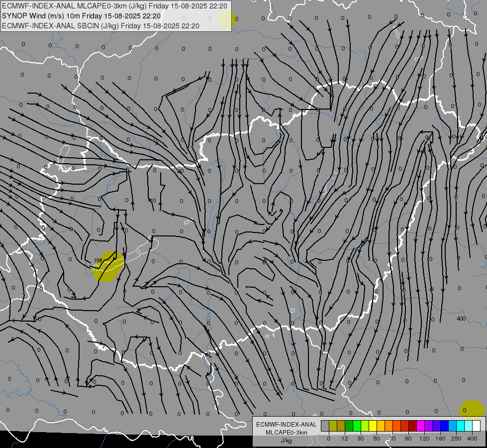Click the olive hexagon beside the 198 value

(108, 266)
